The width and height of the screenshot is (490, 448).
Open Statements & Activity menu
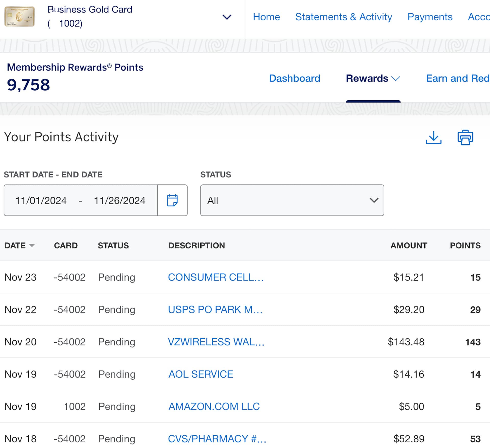click(x=344, y=17)
